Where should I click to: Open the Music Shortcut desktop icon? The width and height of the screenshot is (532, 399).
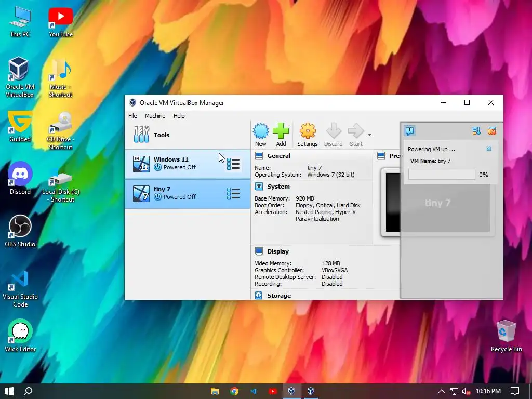(x=61, y=78)
